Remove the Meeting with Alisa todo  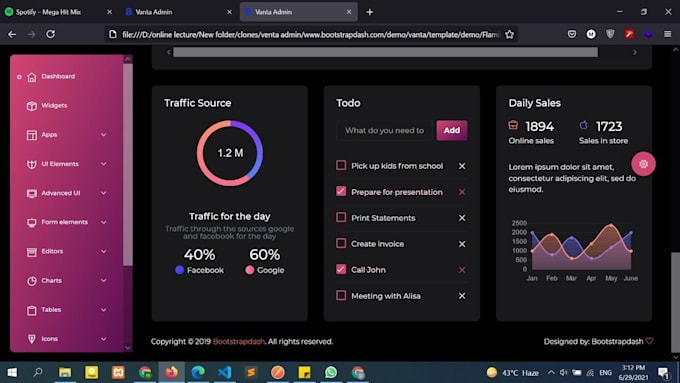pos(462,296)
